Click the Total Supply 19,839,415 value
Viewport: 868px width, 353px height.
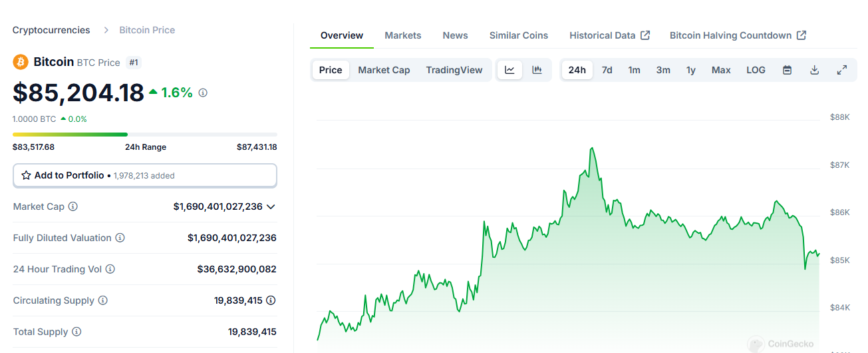(x=252, y=332)
